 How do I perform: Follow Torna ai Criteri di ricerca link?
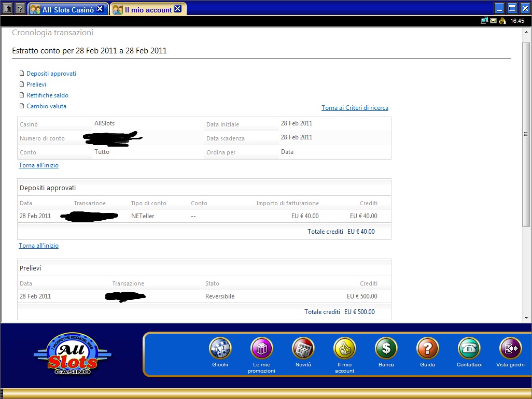[x=355, y=108]
